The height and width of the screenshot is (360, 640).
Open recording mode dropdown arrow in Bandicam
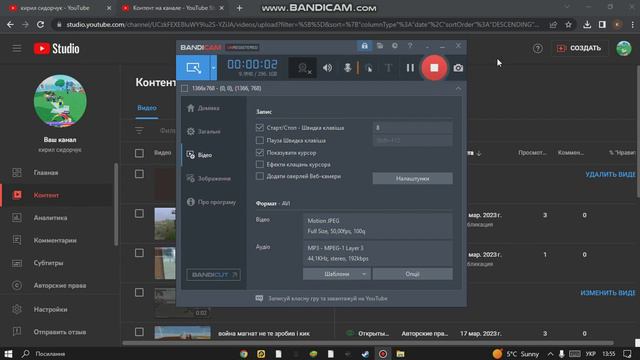tap(213, 68)
